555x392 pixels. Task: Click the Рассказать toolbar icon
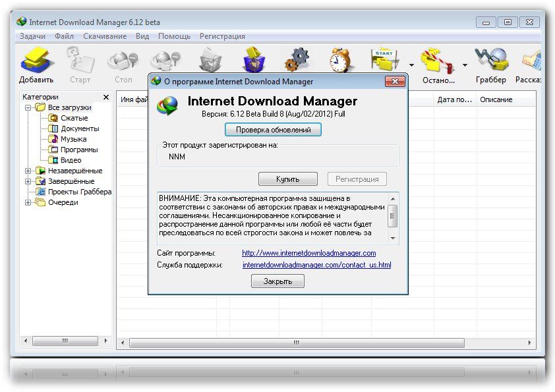coord(531,61)
